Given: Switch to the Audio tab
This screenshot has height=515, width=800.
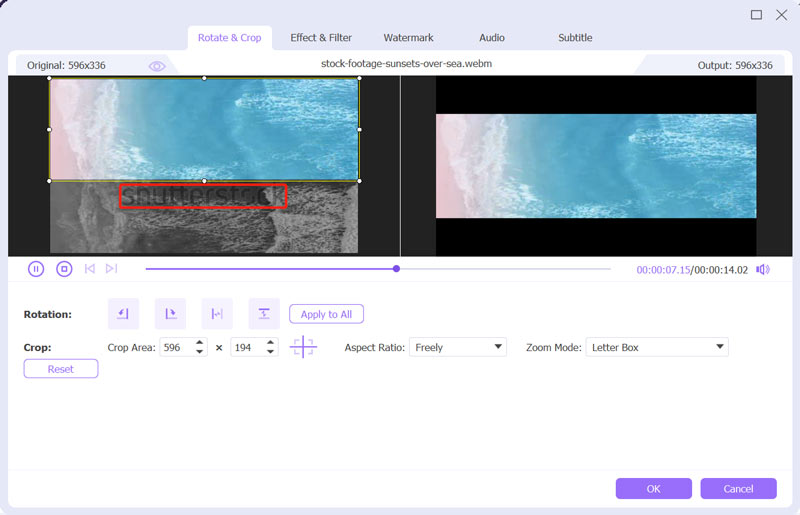Looking at the screenshot, I should [492, 38].
